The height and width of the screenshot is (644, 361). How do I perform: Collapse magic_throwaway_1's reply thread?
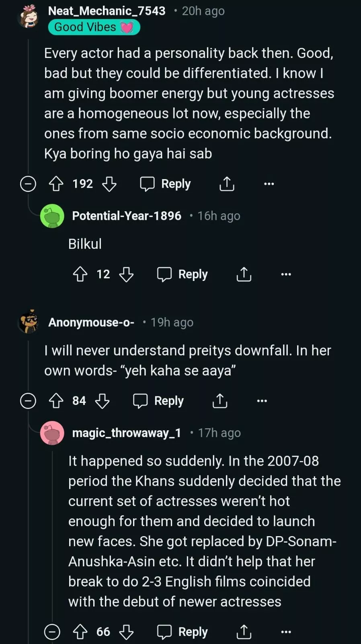click(x=52, y=632)
